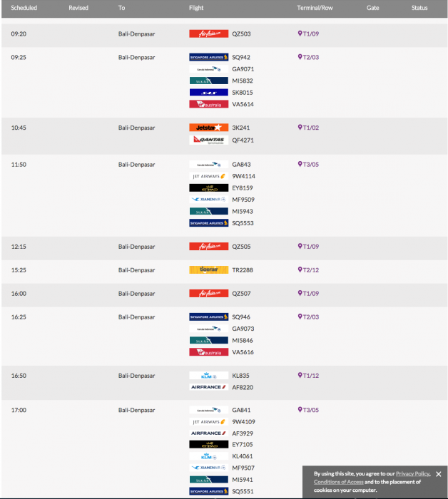448x499 pixels.
Task: Dismiss the cookie notice banner
Action: [438, 474]
